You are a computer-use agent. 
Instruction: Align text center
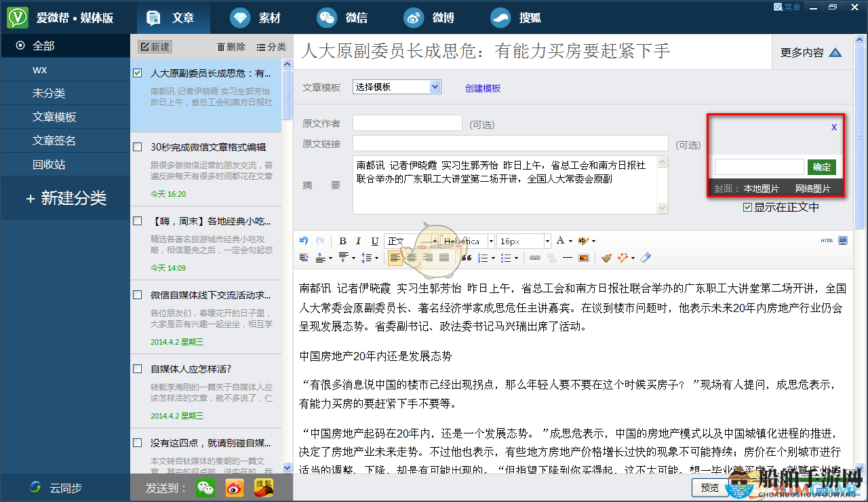[412, 258]
